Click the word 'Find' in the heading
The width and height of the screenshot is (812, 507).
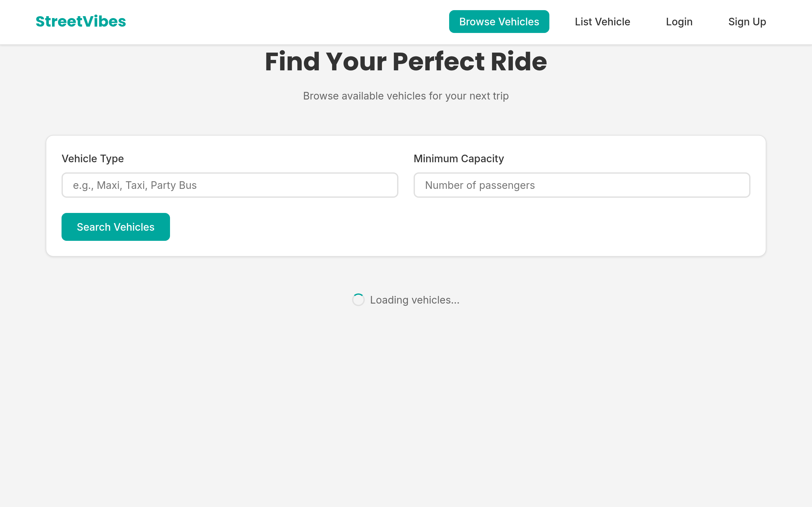click(x=292, y=62)
